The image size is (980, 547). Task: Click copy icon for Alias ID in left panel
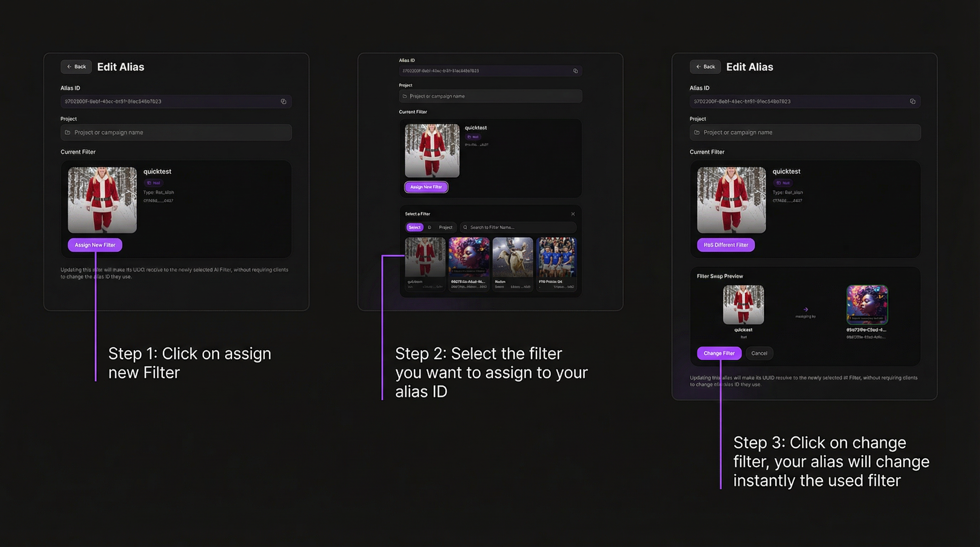point(283,101)
